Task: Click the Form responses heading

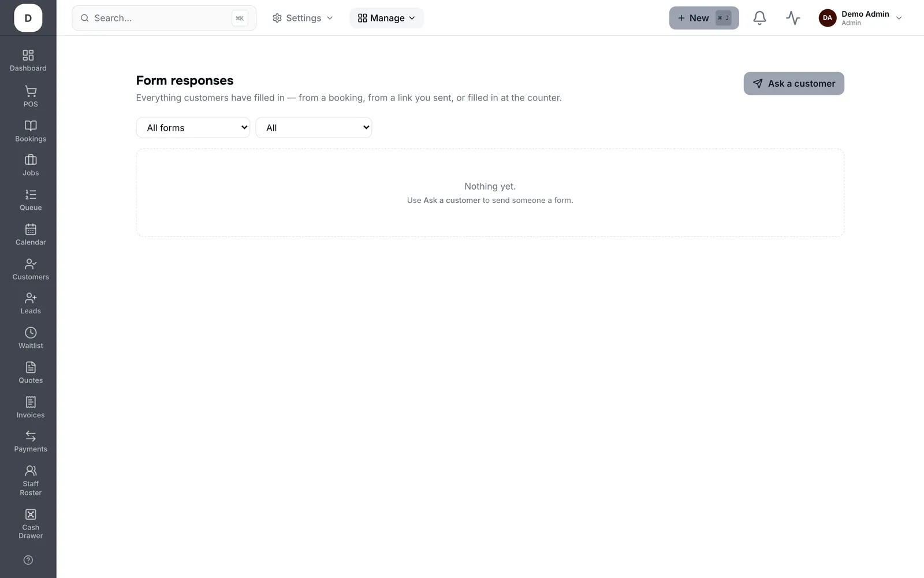Action: tap(185, 80)
